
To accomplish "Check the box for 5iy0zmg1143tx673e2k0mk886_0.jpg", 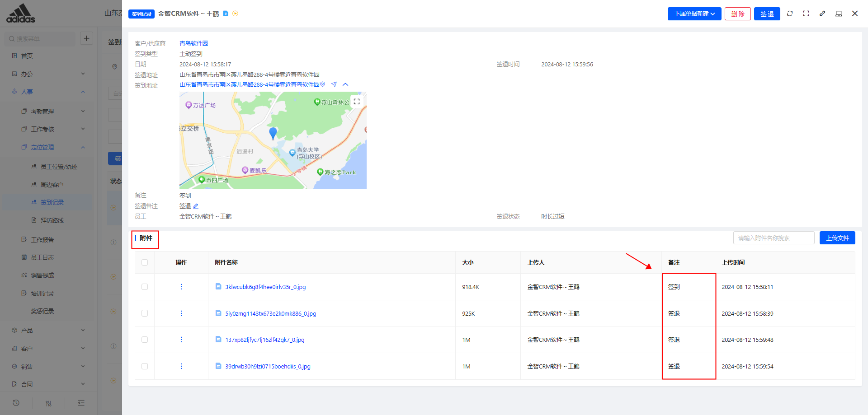I will coord(145,313).
